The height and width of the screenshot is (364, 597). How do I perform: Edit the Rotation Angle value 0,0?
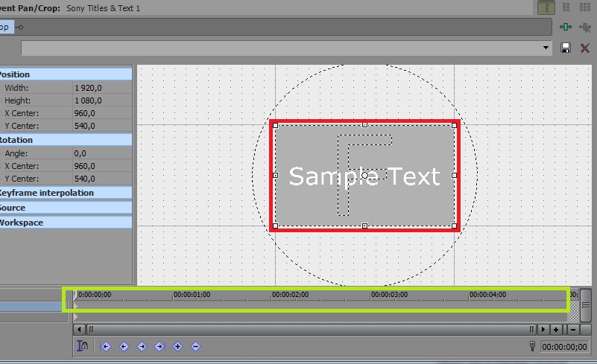[102, 153]
